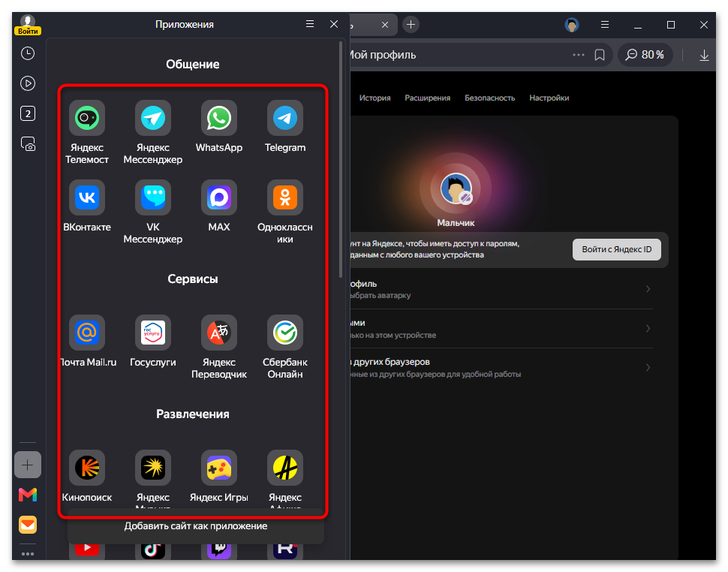The image size is (728, 572).
Task: Bookmark the current page
Action: coord(600,56)
